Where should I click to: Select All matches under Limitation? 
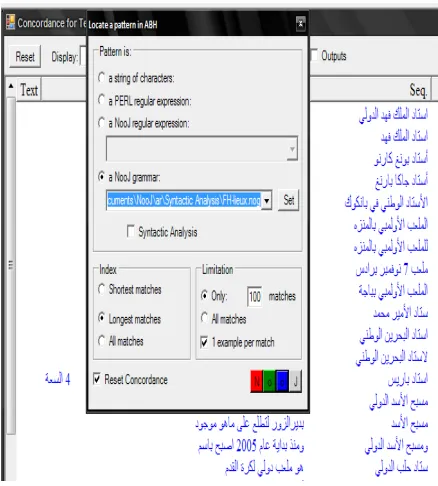tap(205, 318)
